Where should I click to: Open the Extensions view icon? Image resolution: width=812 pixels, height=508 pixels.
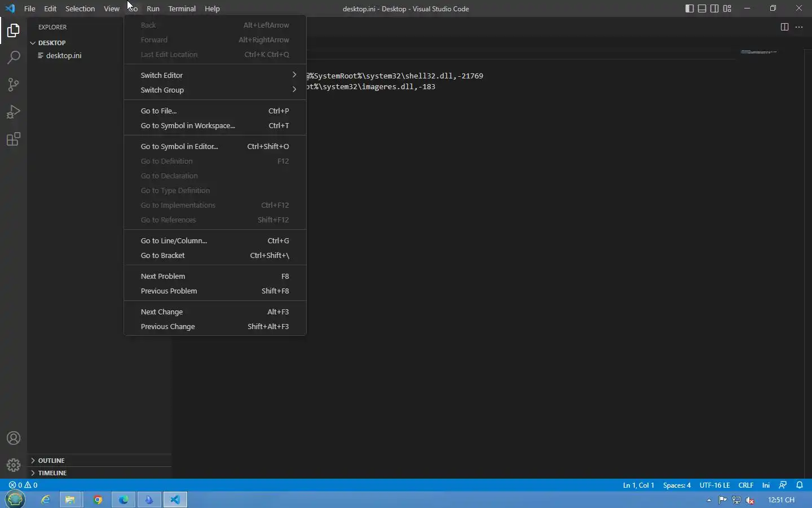14,139
